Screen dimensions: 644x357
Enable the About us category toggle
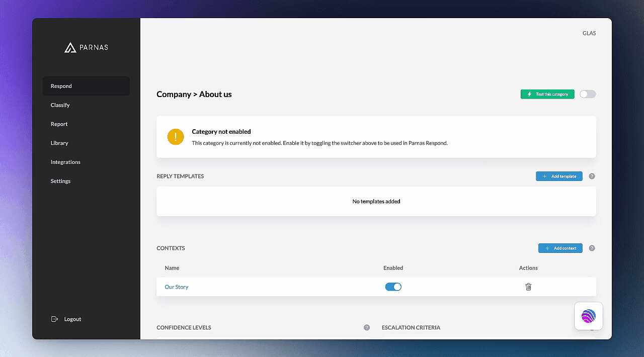click(x=587, y=95)
